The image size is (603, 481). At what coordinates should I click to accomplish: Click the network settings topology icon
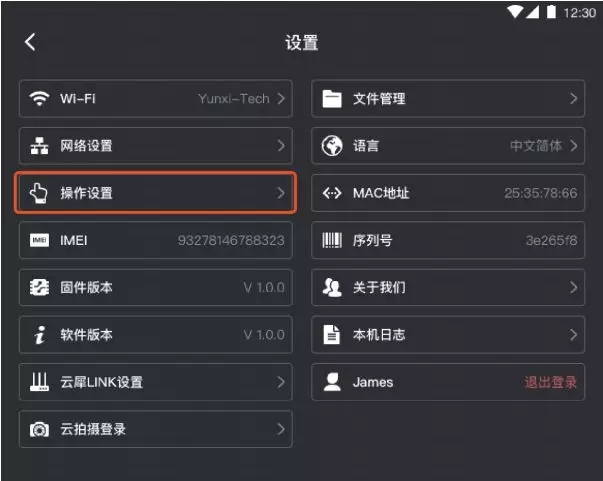(39, 146)
